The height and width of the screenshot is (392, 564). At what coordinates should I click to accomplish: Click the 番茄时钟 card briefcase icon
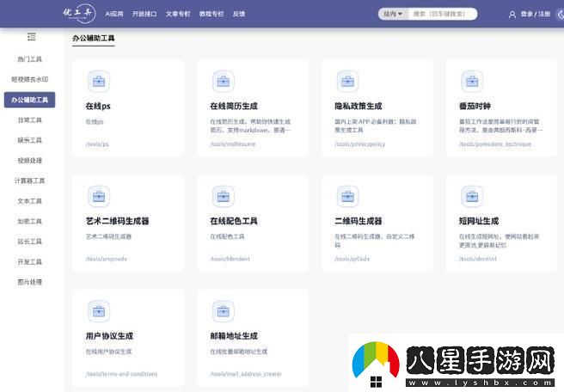point(471,82)
